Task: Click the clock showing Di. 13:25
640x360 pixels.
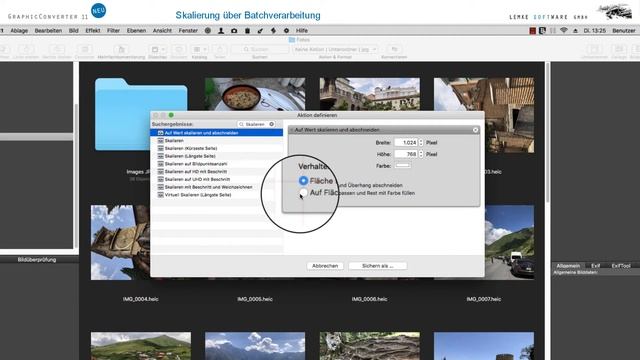Action: pos(595,31)
